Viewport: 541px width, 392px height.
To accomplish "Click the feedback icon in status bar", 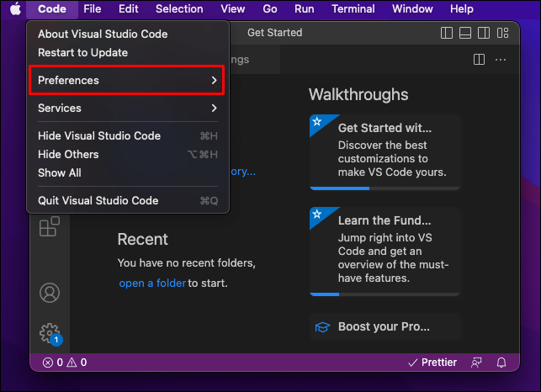I will (x=477, y=363).
